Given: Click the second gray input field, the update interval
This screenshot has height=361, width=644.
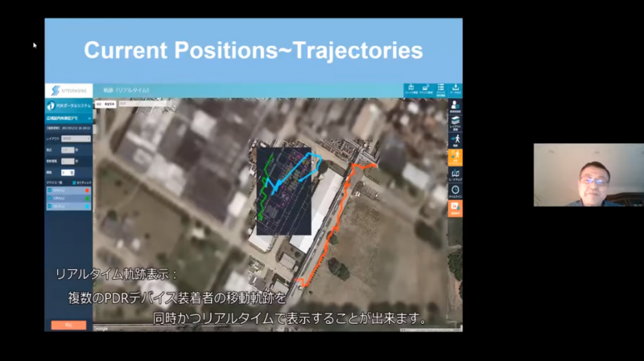Looking at the screenshot, I should coord(68,162).
